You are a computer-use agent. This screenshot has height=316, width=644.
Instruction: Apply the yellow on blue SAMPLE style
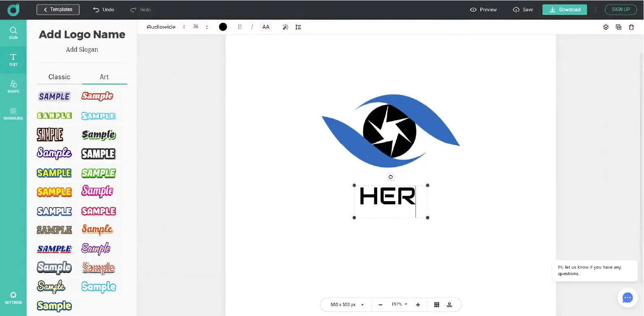54,173
